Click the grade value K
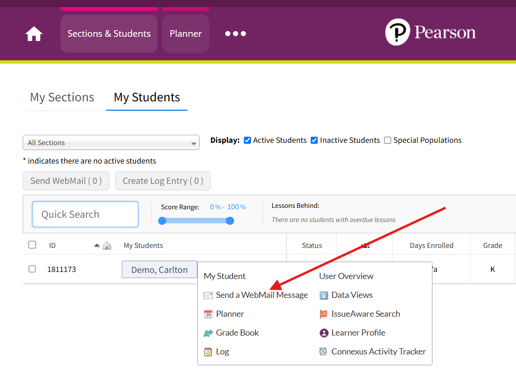Image resolution: width=516 pixels, height=378 pixels. click(x=492, y=269)
